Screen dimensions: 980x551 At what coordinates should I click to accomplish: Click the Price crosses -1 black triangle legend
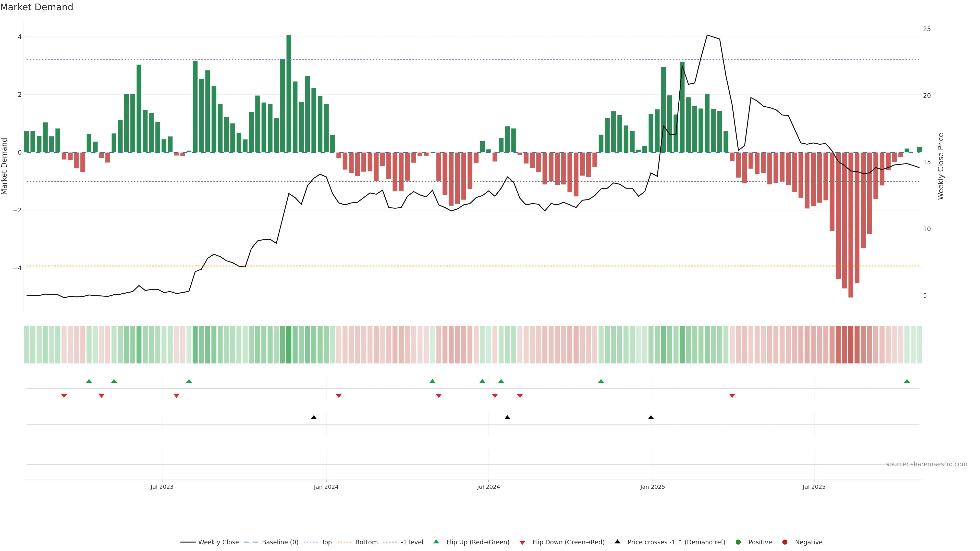pyautogui.click(x=617, y=542)
